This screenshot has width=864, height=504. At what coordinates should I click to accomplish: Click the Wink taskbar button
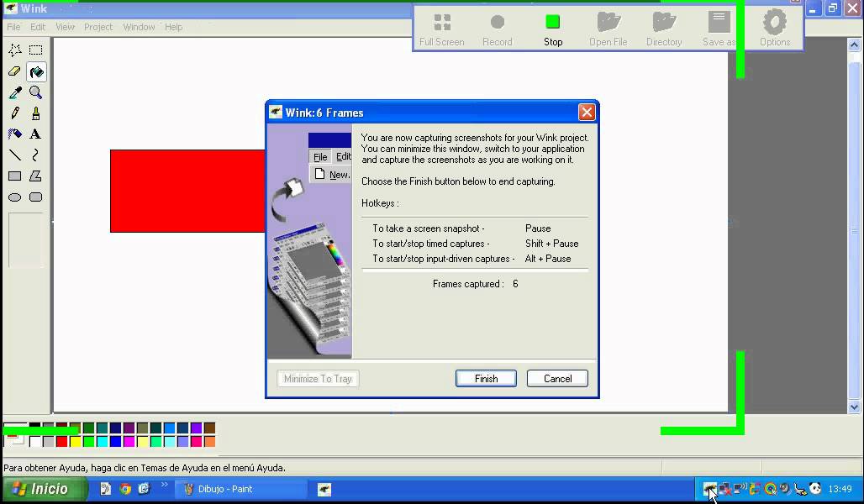click(324, 489)
